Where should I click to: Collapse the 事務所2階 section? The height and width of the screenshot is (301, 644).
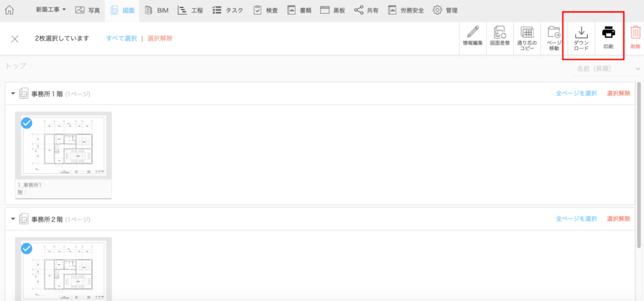[x=13, y=219]
